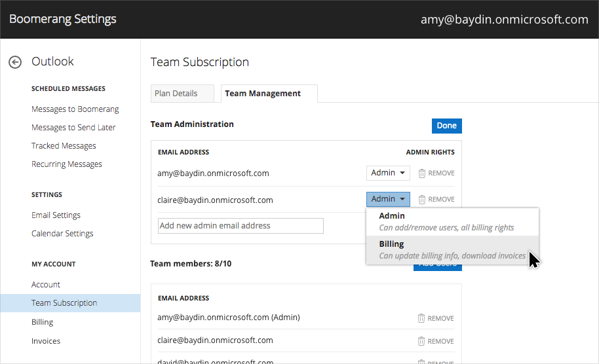Open the Account page

[x=46, y=285]
